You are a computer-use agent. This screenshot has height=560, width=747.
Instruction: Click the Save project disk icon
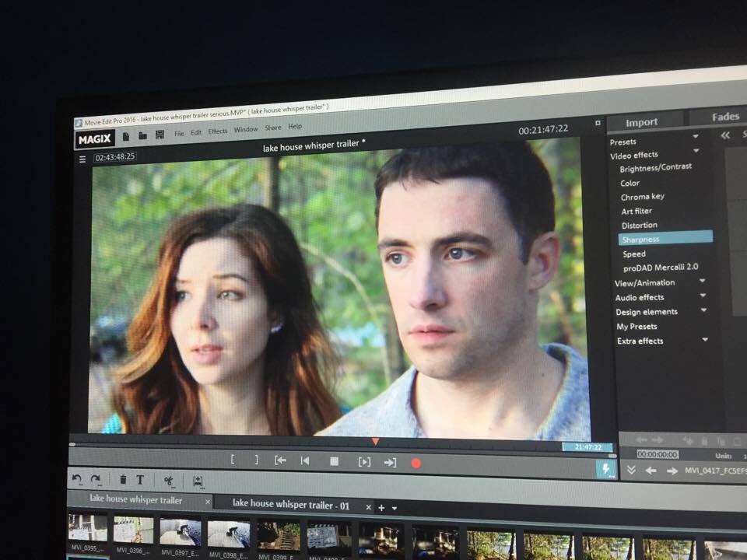pos(160,135)
